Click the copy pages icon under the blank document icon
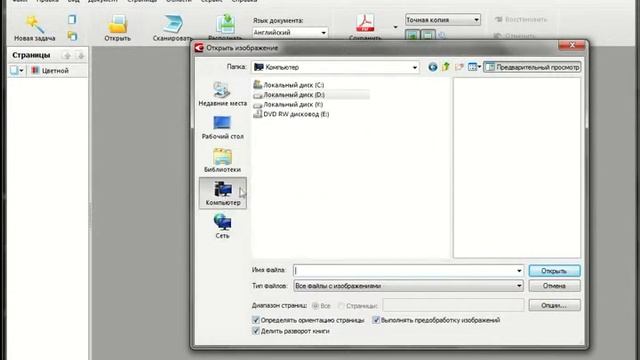The image size is (640, 360). 72,36
